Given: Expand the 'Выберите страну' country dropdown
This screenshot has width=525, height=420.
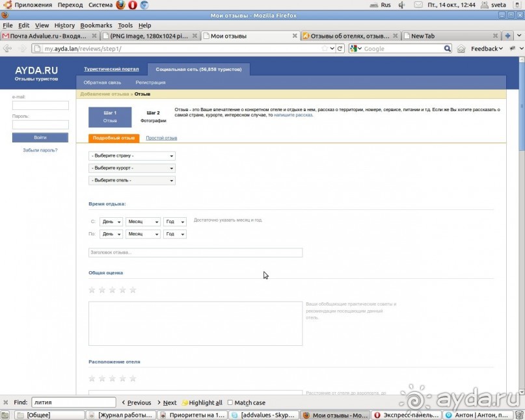Looking at the screenshot, I should (132, 156).
